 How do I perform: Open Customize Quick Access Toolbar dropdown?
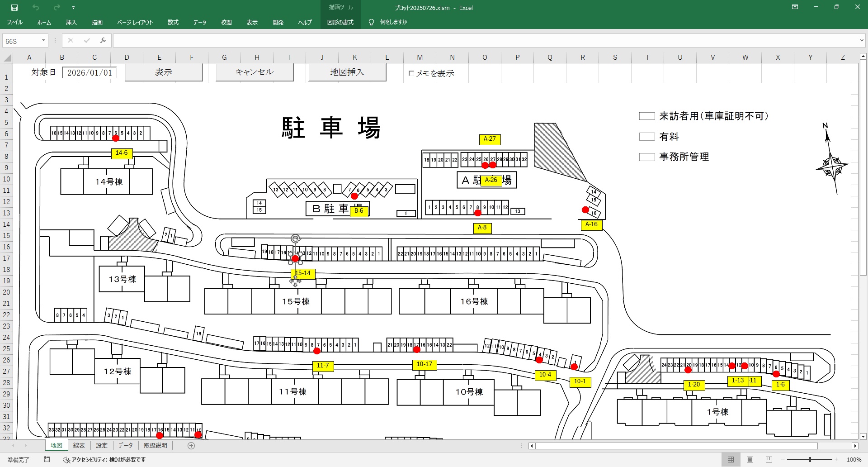(73, 8)
